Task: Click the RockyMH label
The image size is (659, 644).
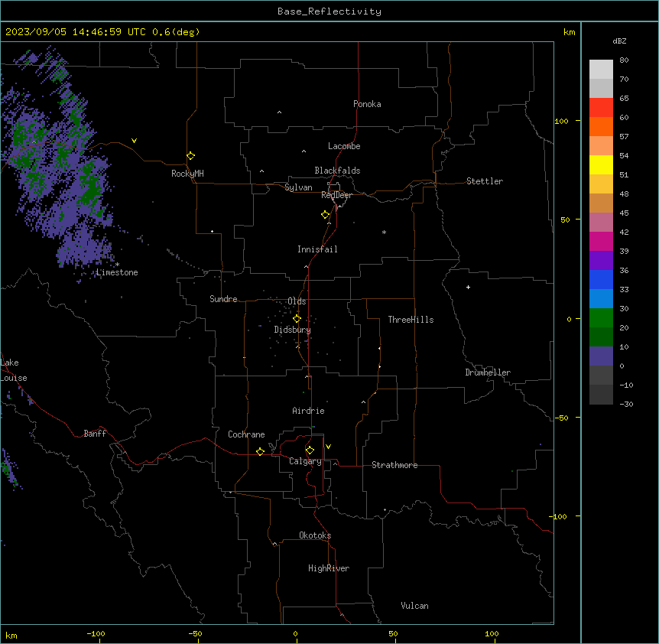Action: pyautogui.click(x=187, y=174)
